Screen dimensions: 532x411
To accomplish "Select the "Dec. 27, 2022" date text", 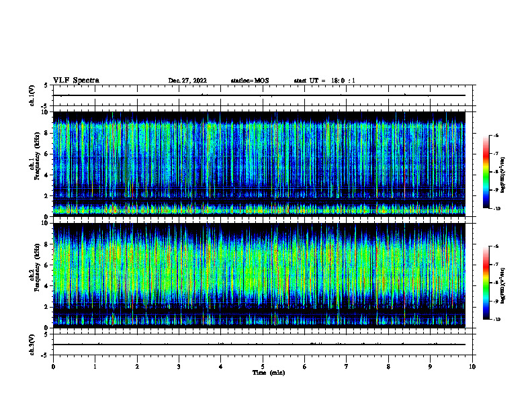I will coord(187,81).
